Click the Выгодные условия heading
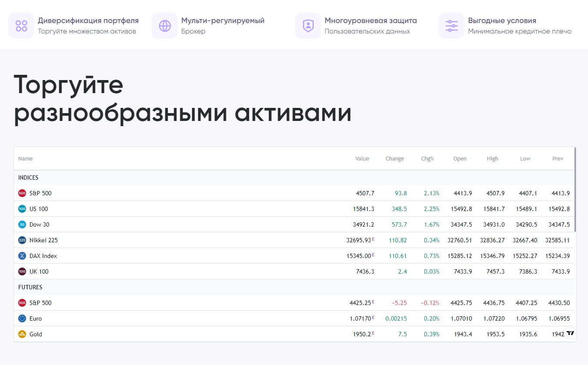This screenshot has width=588, height=365. point(502,20)
